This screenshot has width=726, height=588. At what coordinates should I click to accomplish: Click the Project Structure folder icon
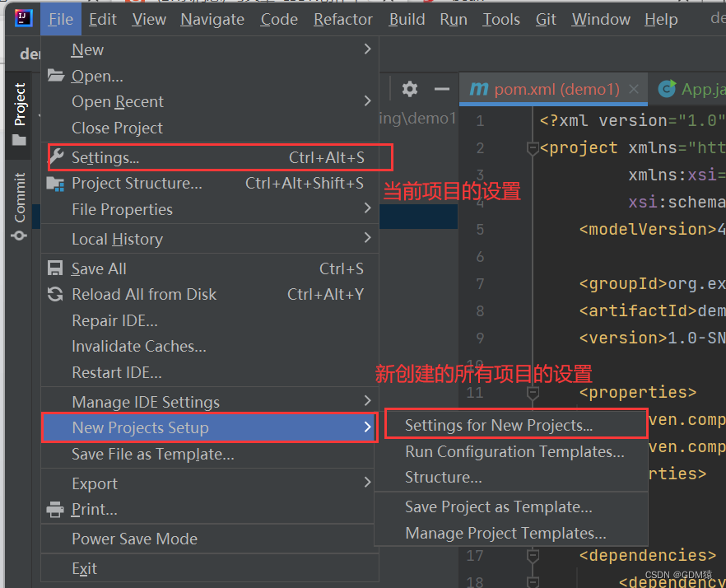56,184
